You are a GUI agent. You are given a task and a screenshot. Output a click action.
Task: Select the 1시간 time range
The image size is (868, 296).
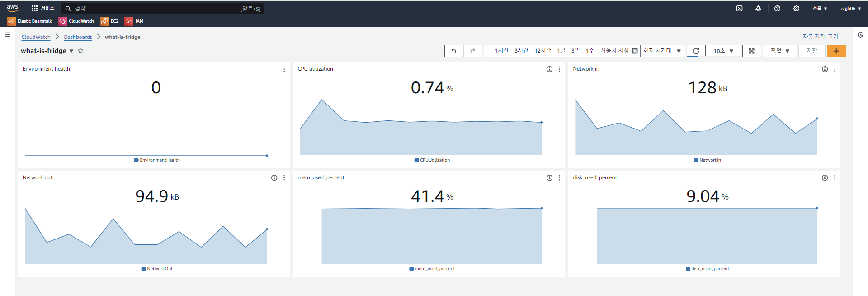coord(501,51)
